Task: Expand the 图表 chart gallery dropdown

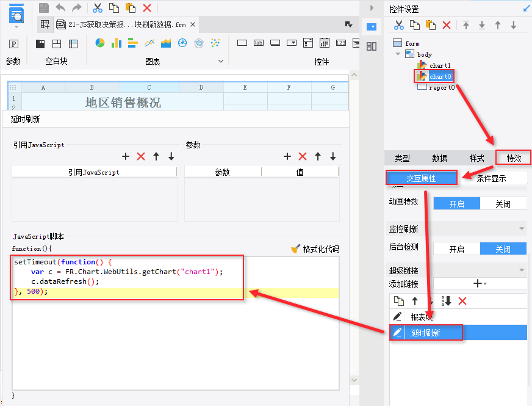Action: tap(220, 61)
